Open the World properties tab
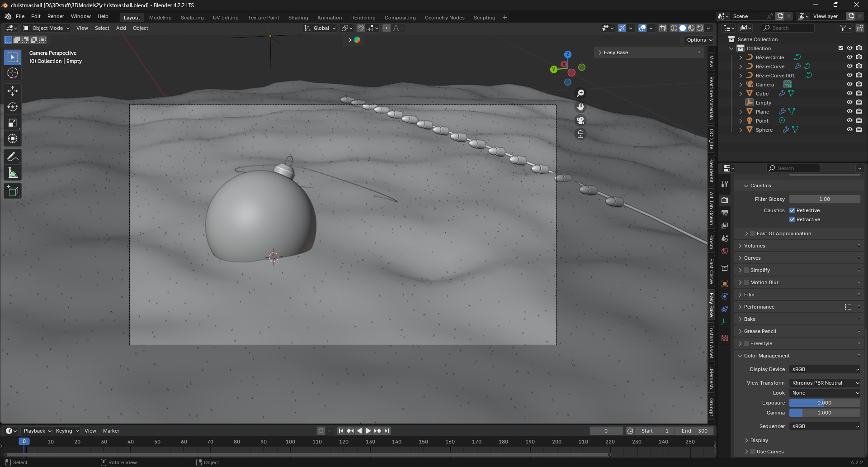 (725, 251)
